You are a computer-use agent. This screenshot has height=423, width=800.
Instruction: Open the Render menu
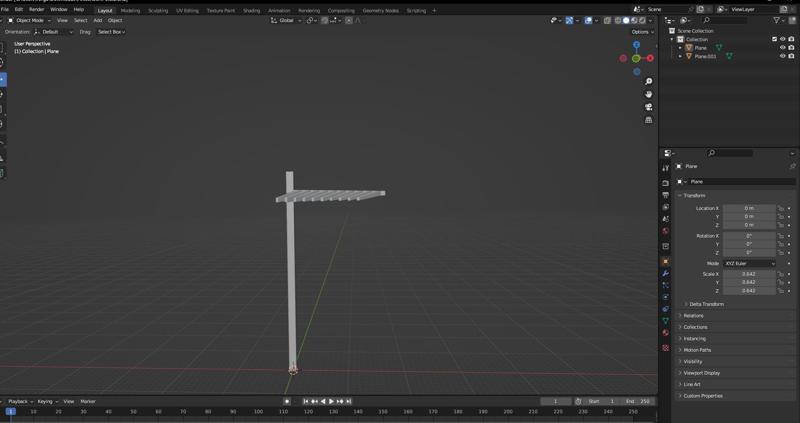(x=36, y=10)
